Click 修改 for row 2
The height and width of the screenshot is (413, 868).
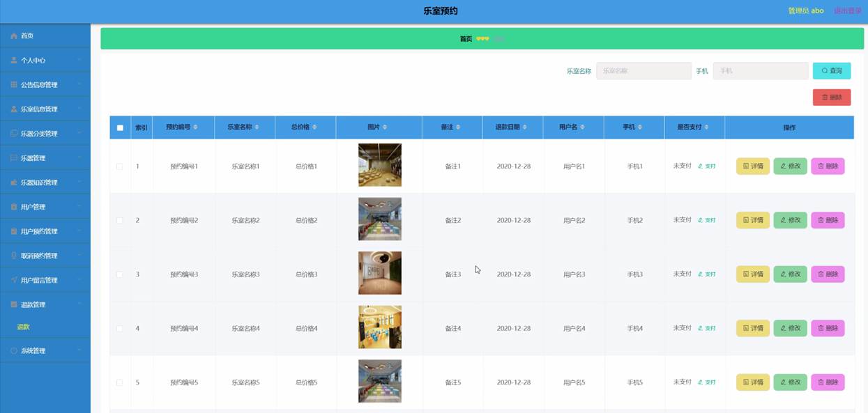pyautogui.click(x=790, y=220)
